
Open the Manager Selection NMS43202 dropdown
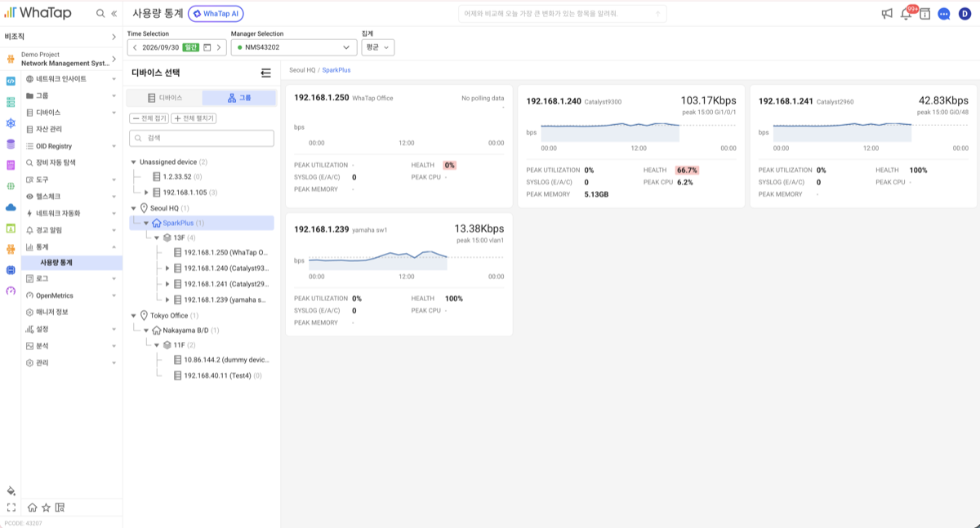click(x=294, y=47)
